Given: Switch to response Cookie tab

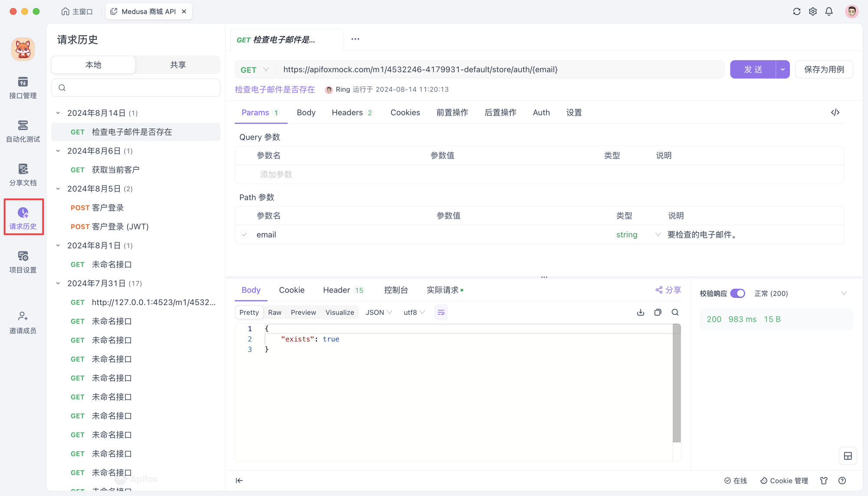Looking at the screenshot, I should point(292,290).
